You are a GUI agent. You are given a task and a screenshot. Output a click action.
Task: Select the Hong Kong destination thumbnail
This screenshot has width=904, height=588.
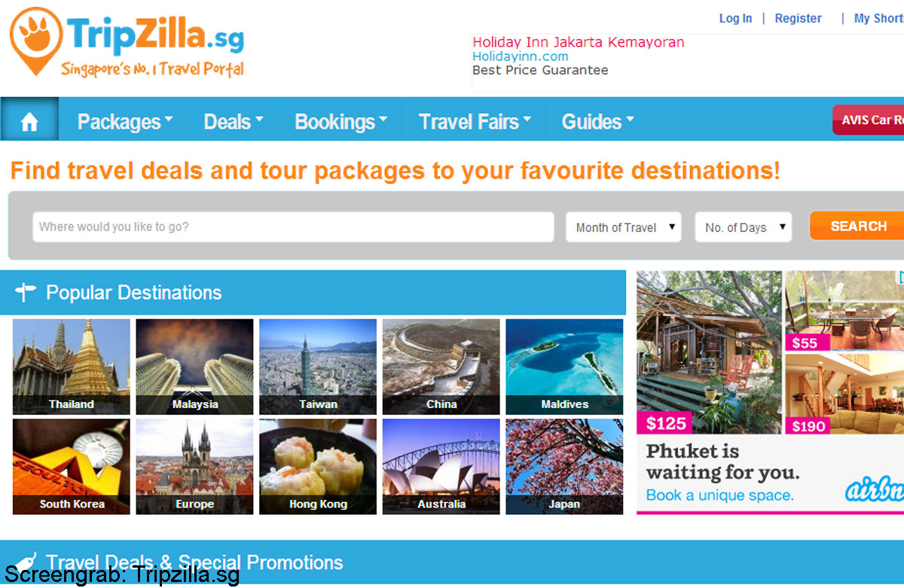tap(318, 467)
